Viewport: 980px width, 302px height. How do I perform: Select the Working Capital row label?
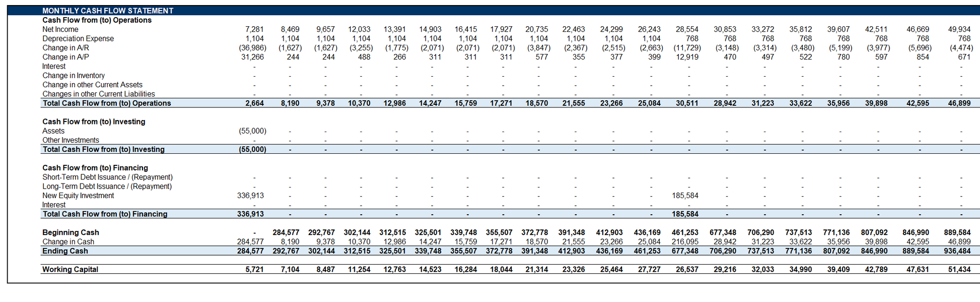point(70,269)
